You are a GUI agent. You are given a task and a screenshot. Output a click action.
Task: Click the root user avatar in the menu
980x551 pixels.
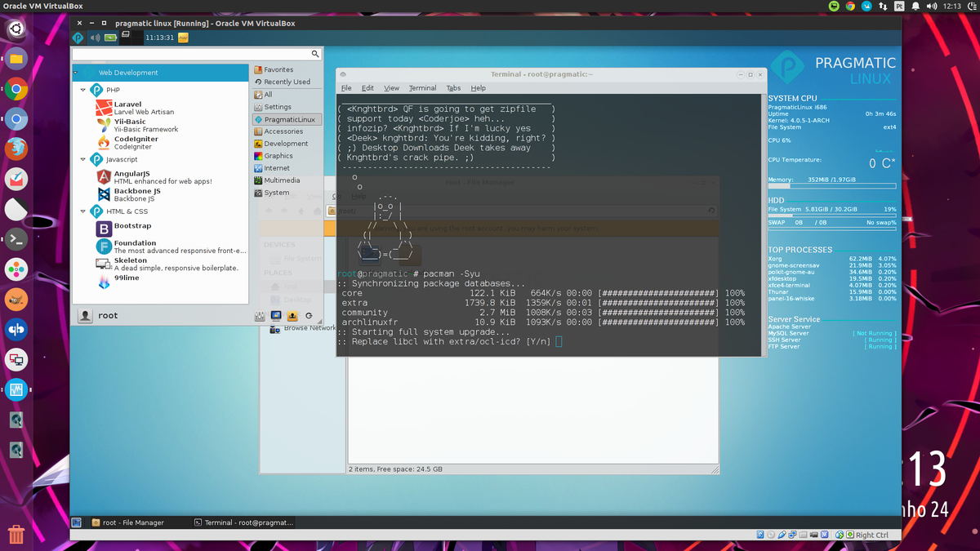[85, 316]
